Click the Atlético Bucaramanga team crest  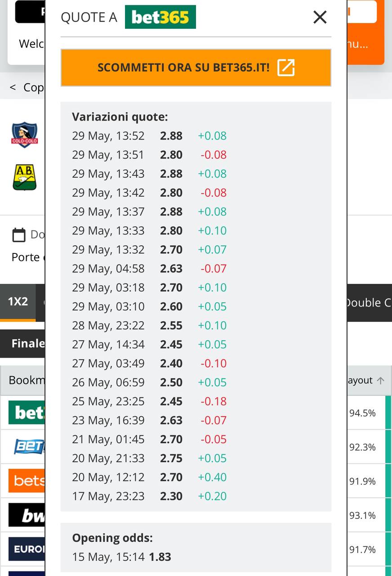[x=24, y=177]
